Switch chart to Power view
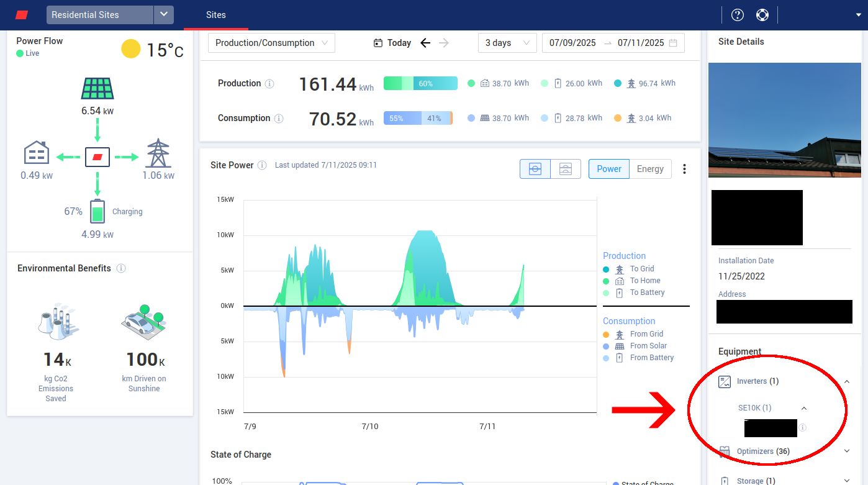Viewport: 868px width, 485px height. coord(608,169)
